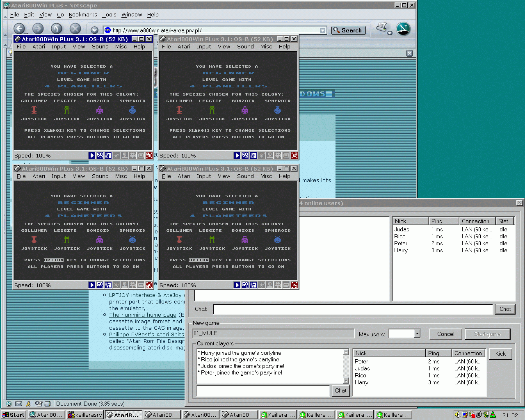Click the Print icon in Netscape toolbar

coord(382,27)
